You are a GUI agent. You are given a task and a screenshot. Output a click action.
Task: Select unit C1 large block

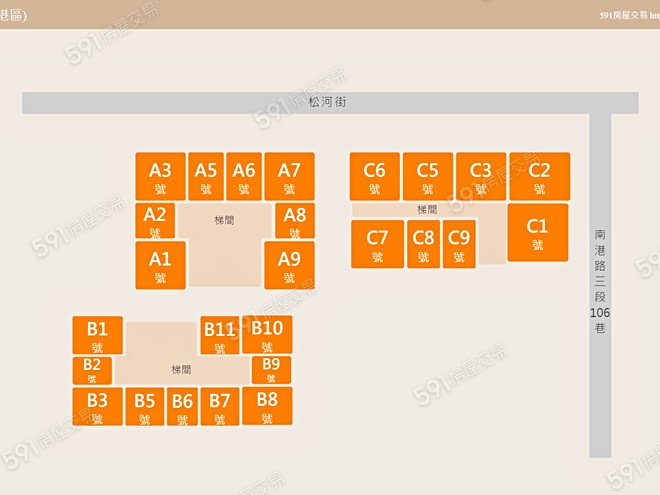pos(538,232)
